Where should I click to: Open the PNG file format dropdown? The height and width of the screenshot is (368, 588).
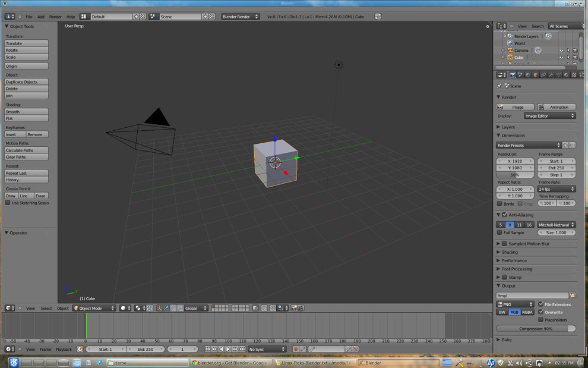coord(515,304)
